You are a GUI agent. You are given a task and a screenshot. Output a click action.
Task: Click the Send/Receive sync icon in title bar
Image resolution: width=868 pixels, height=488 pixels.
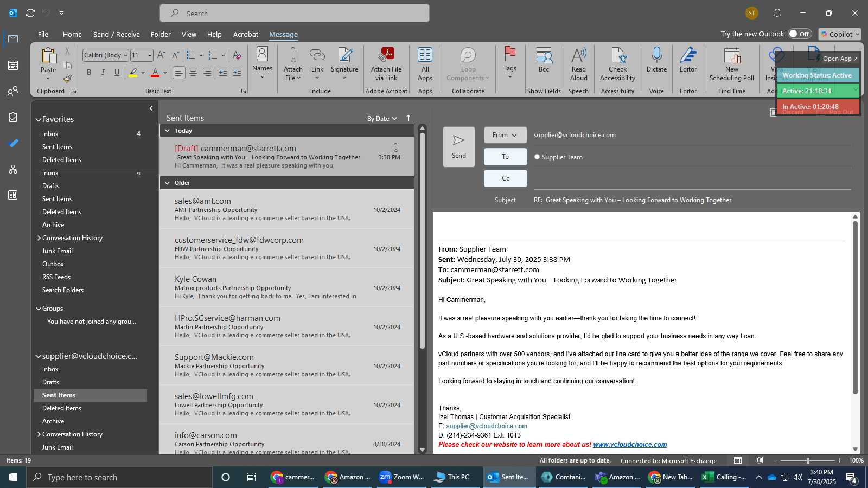pyautogui.click(x=30, y=13)
